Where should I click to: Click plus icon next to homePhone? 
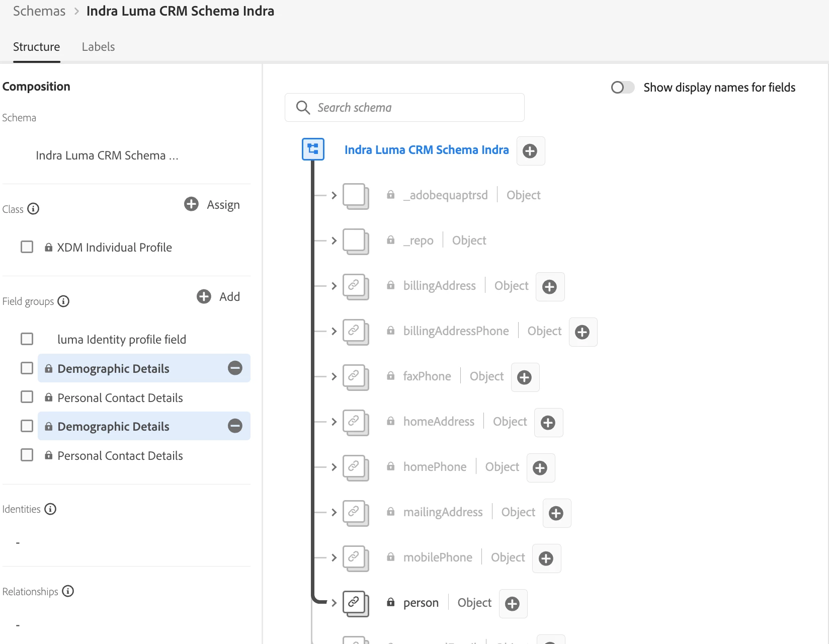tap(540, 468)
